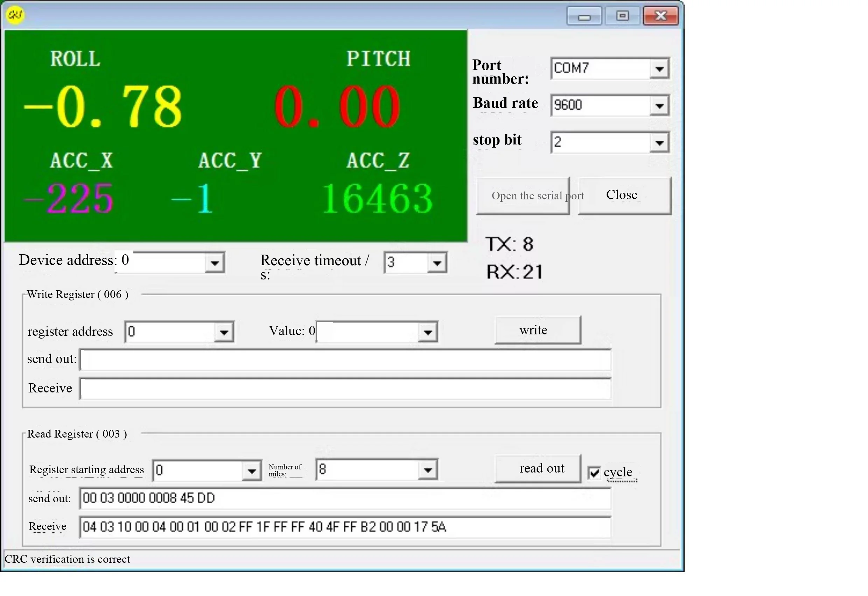The height and width of the screenshot is (596, 868).
Task: Expand the Baud rate 9600 dropdown
Action: [x=659, y=105]
